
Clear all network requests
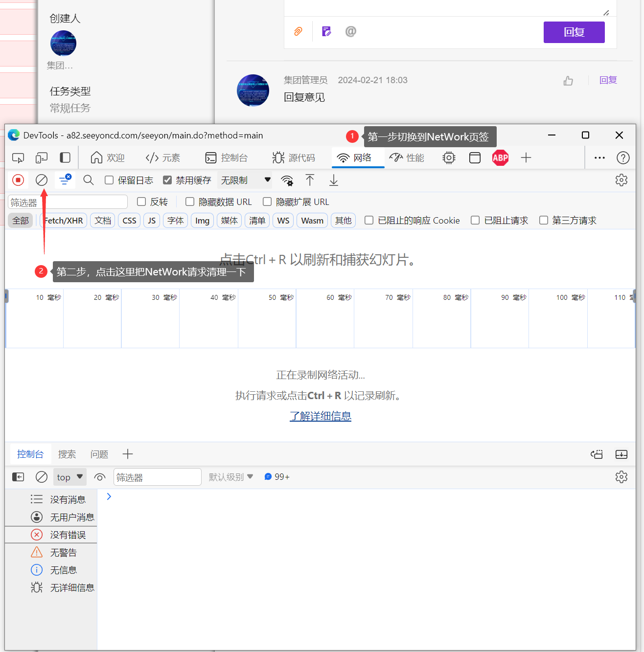[x=41, y=180]
